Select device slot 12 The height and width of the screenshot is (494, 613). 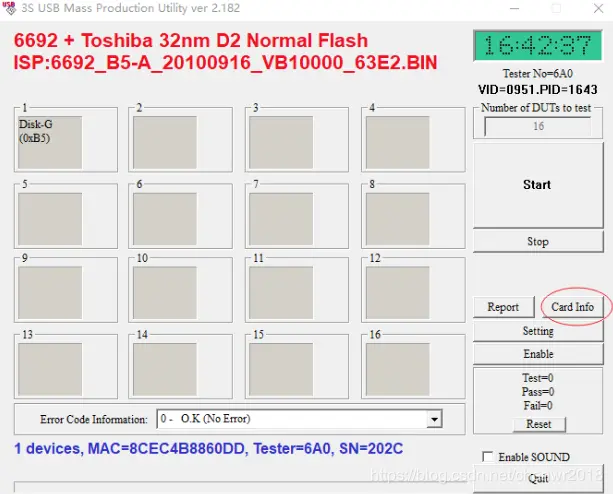coord(397,293)
